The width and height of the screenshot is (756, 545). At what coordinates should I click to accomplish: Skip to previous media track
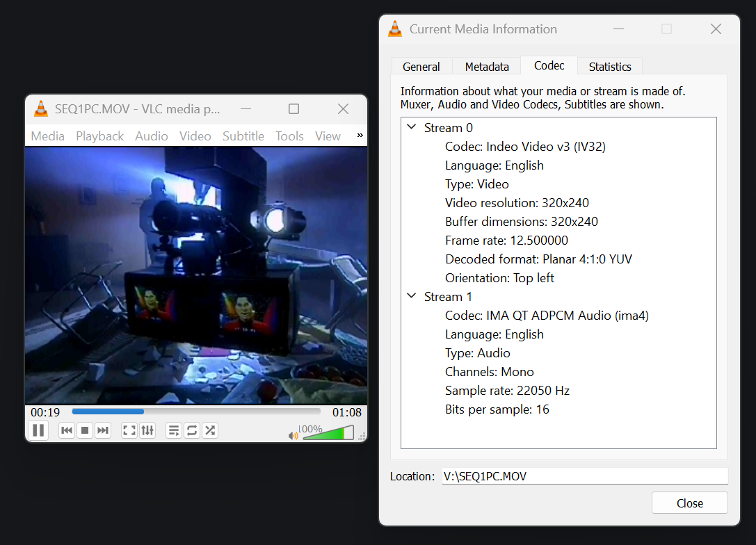[x=67, y=431]
